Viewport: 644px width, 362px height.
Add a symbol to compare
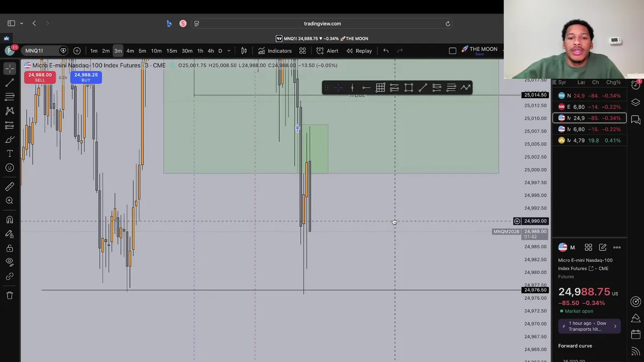pos(77,51)
